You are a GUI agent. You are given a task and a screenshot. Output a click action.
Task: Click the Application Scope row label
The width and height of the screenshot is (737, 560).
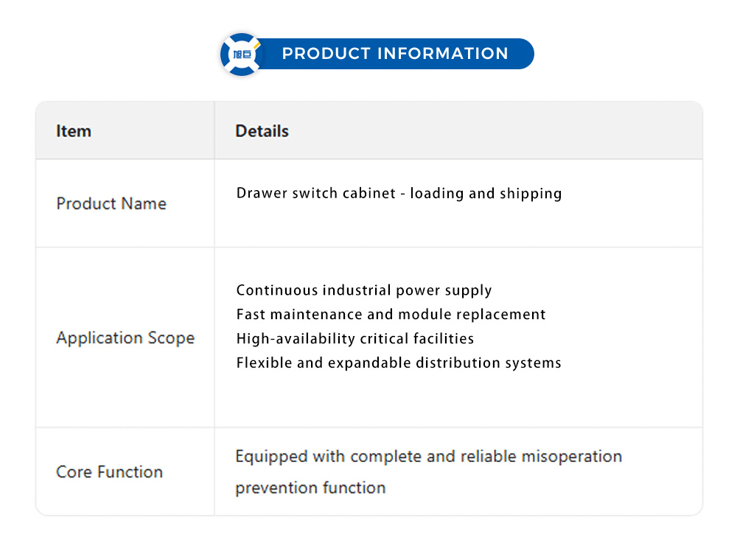tap(125, 338)
